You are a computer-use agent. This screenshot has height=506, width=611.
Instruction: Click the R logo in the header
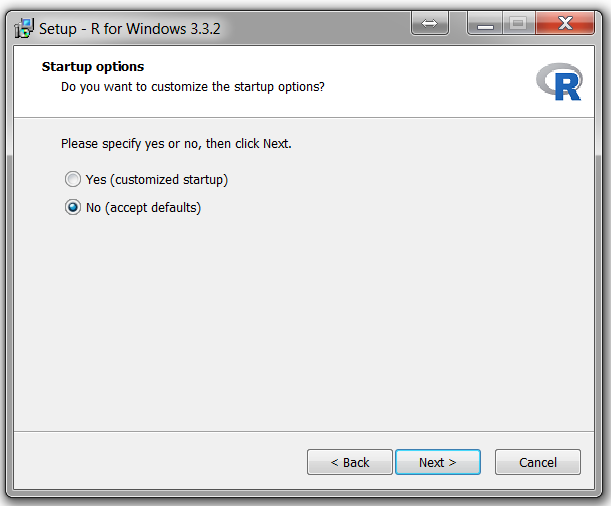click(559, 82)
